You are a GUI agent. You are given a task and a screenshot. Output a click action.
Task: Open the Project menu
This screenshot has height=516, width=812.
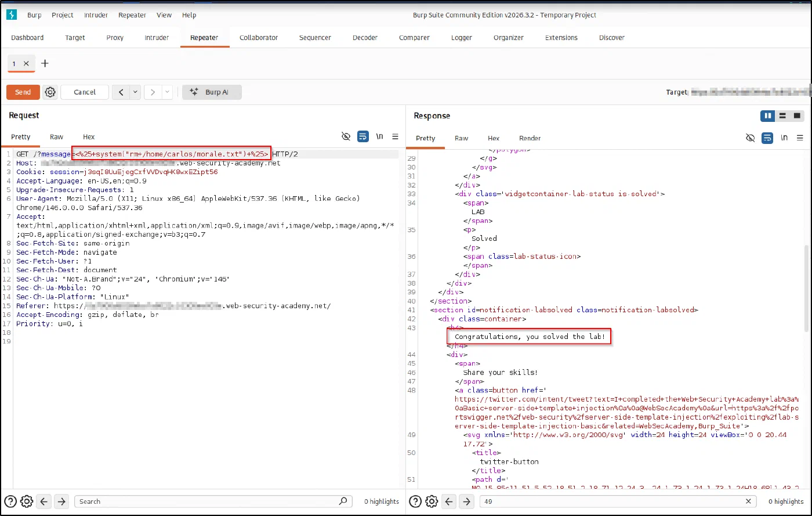63,15
